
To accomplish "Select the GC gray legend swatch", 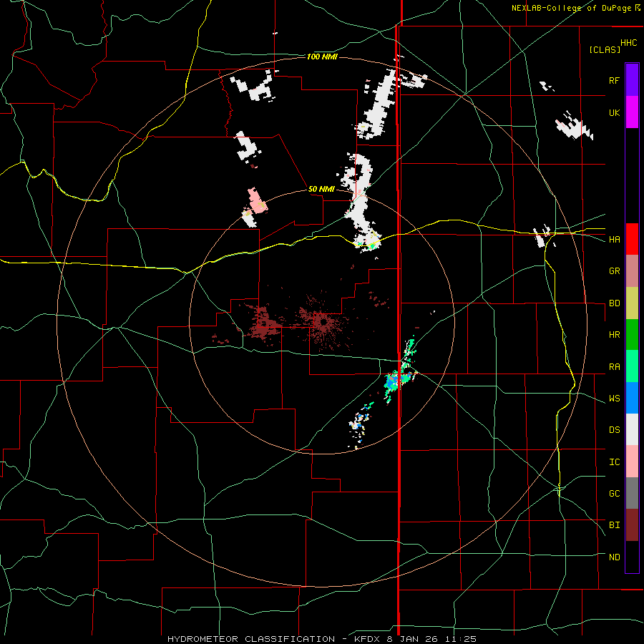I will click(632, 493).
